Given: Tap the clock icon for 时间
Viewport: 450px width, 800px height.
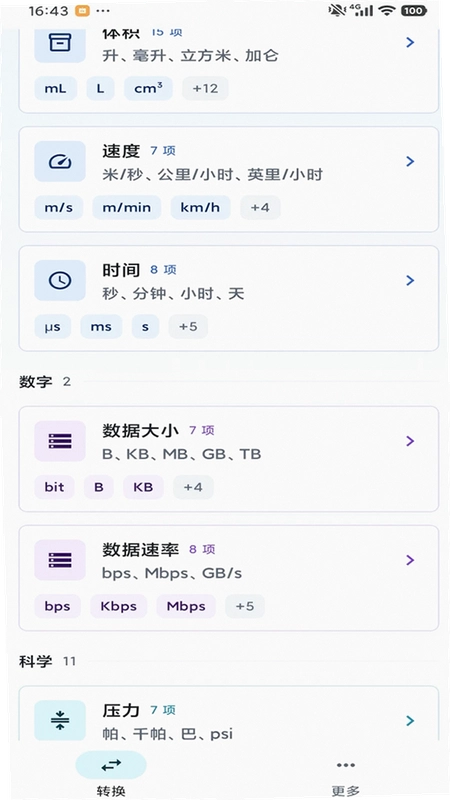Looking at the screenshot, I should pyautogui.click(x=60, y=280).
